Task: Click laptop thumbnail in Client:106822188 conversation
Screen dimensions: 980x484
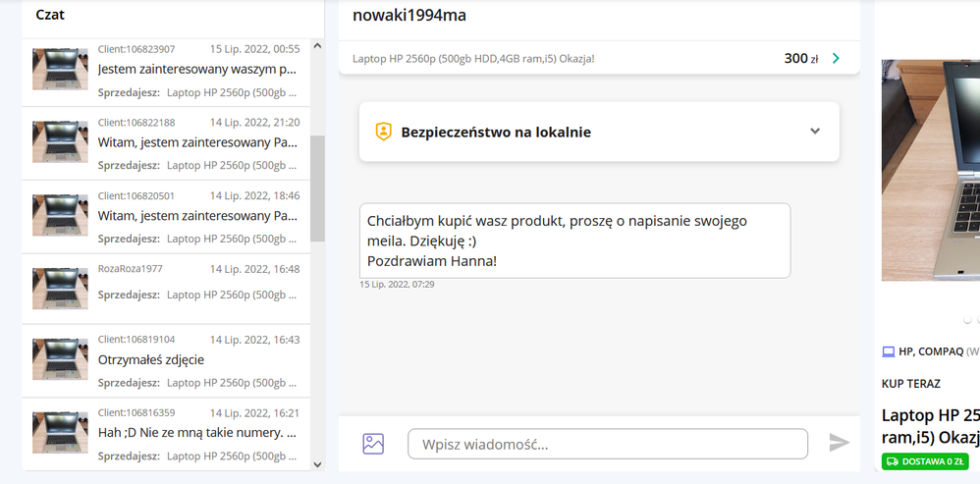Action: [60, 141]
